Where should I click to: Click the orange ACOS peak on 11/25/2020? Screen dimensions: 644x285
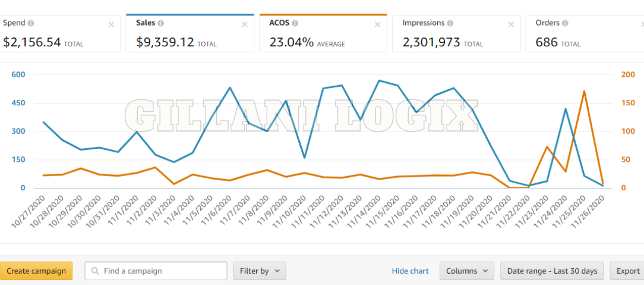click(585, 91)
